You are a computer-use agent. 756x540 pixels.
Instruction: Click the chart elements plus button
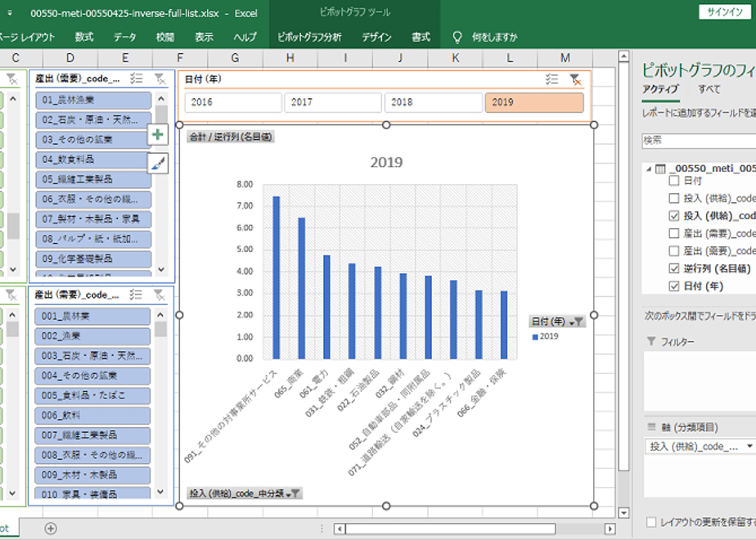point(158,134)
